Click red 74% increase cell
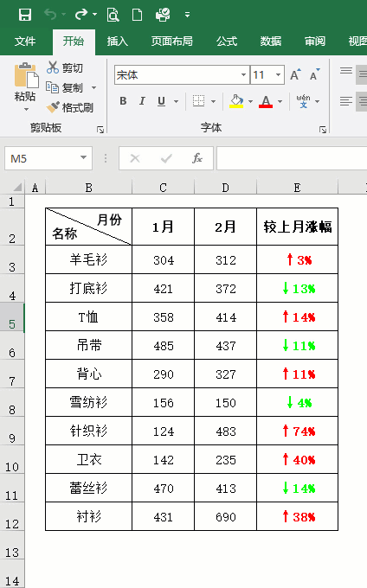This screenshot has height=588, width=367. click(x=297, y=431)
